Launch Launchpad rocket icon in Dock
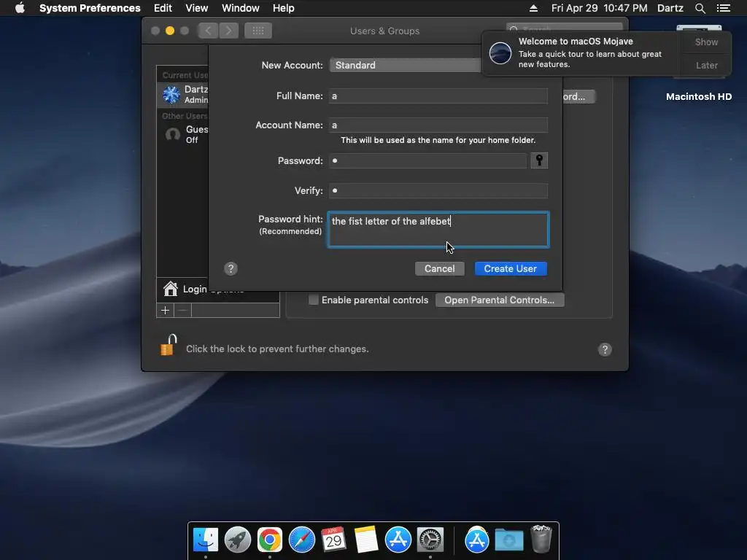The width and height of the screenshot is (747, 560). (x=238, y=540)
